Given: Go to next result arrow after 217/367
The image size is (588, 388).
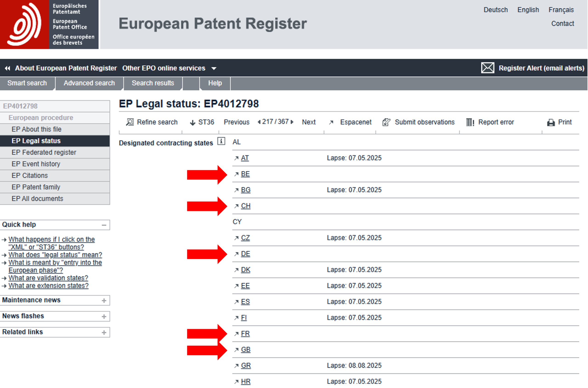Looking at the screenshot, I should click(x=292, y=122).
